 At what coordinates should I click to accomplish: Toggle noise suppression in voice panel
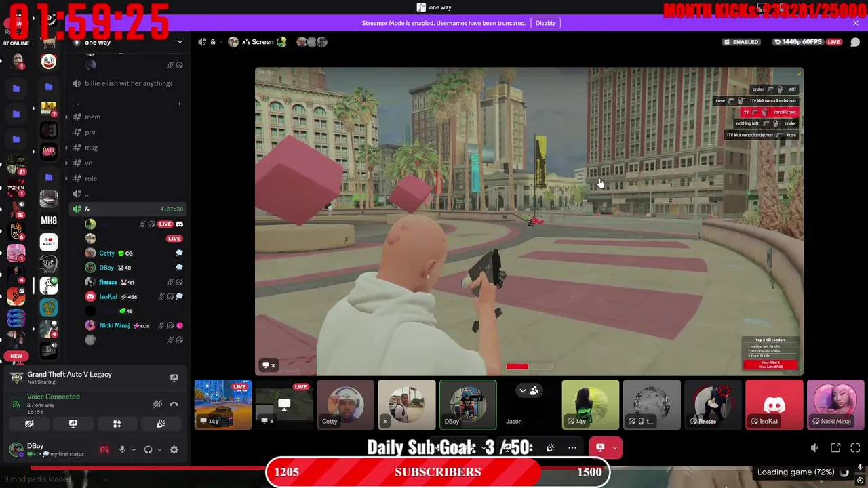pos(157,404)
